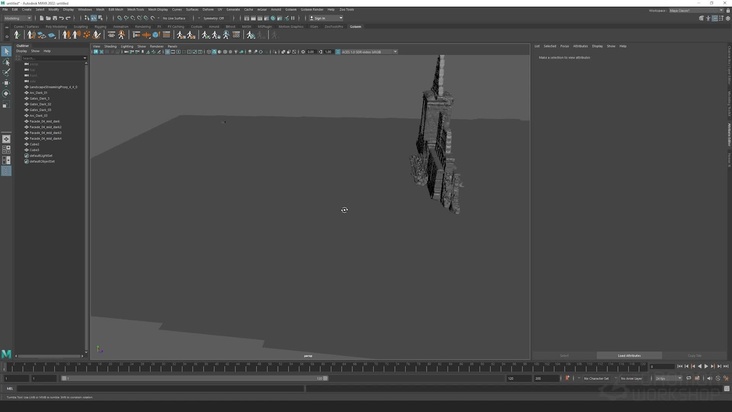Open the Create menu
The width and height of the screenshot is (732, 412).
[x=27, y=9]
